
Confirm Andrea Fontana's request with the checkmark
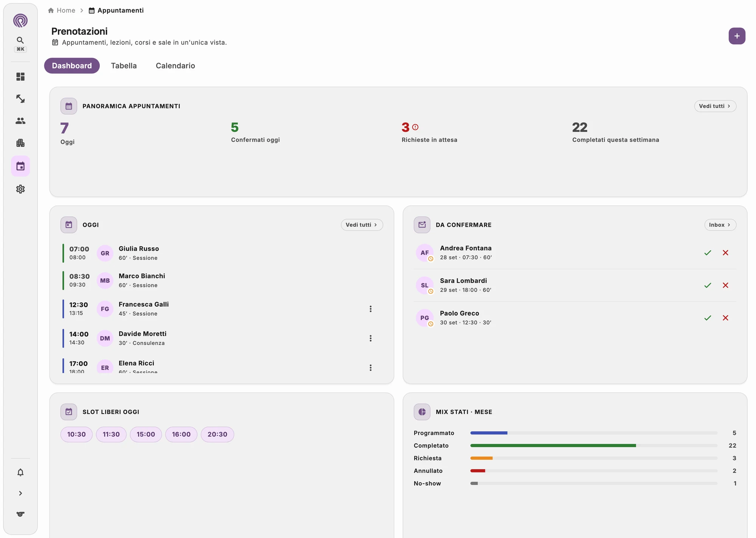708,253
